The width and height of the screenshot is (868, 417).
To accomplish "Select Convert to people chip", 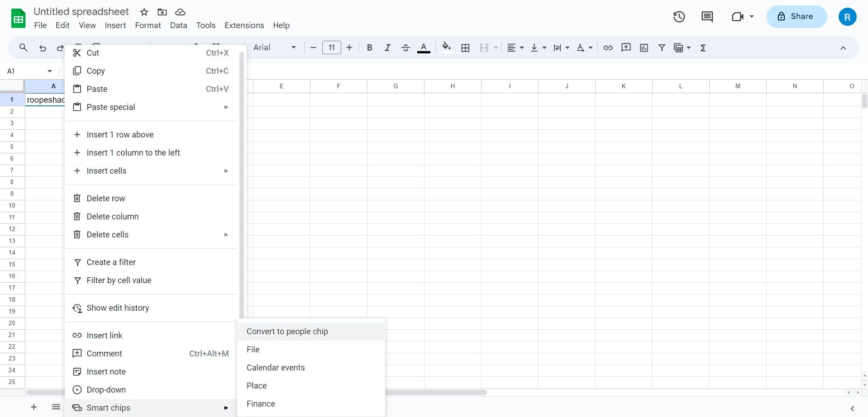I will tap(287, 331).
